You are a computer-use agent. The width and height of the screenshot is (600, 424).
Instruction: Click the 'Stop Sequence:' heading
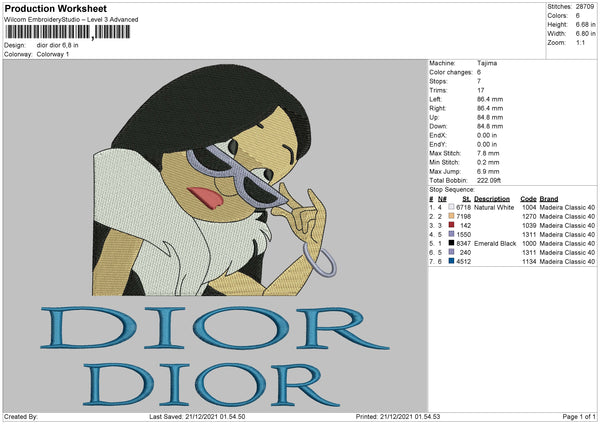coord(452,189)
